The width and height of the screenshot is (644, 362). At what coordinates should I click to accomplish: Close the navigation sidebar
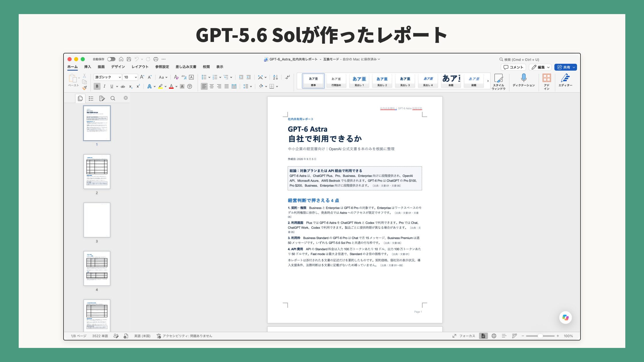126,98
